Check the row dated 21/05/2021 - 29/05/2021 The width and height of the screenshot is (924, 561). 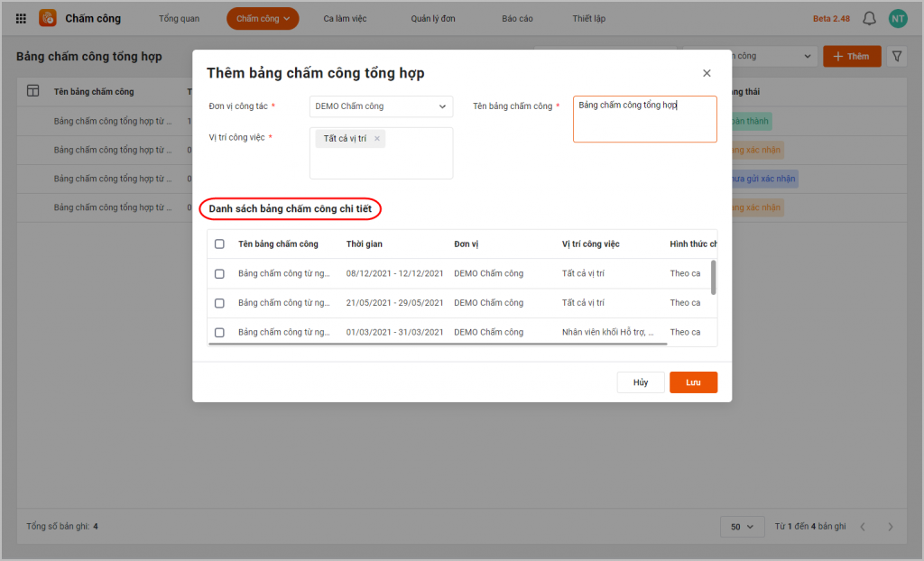tap(219, 303)
